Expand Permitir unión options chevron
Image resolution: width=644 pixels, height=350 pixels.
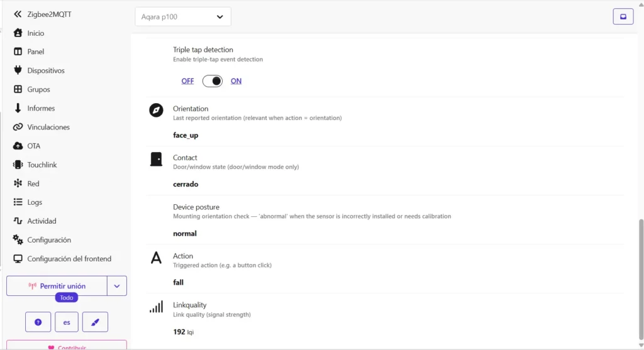pyautogui.click(x=116, y=286)
